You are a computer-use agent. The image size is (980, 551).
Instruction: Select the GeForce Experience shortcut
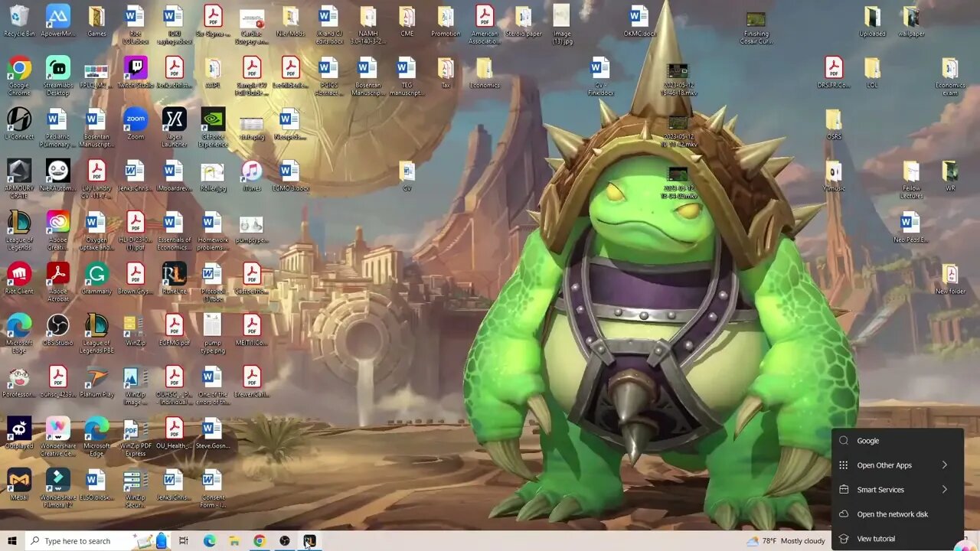click(213, 128)
